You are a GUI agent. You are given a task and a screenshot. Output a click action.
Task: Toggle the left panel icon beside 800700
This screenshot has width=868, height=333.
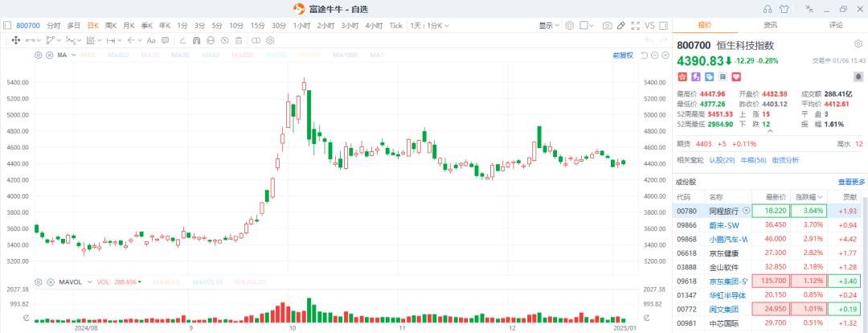[7, 26]
